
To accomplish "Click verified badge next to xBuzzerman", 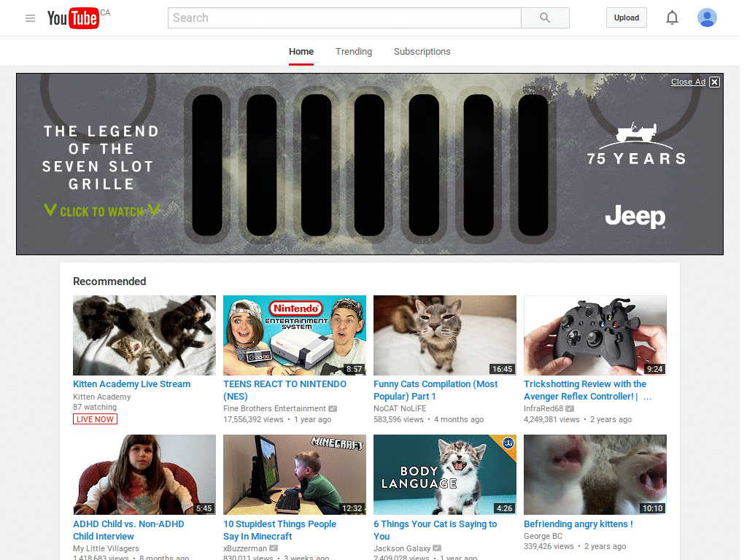I will (274, 548).
